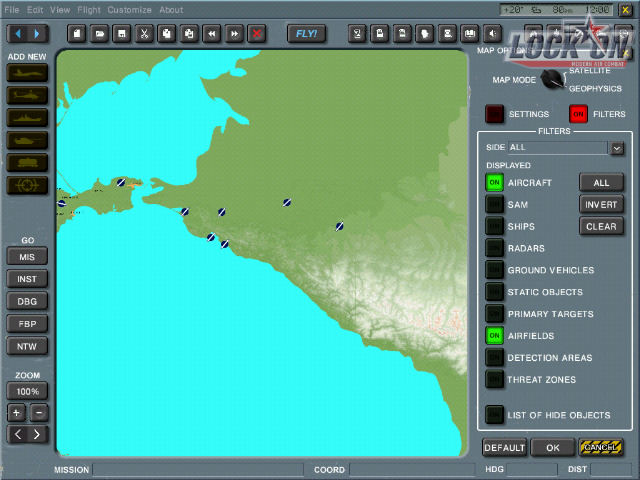The width and height of the screenshot is (640, 480).
Task: Expand the Side dropdown list
Action: (x=617, y=148)
